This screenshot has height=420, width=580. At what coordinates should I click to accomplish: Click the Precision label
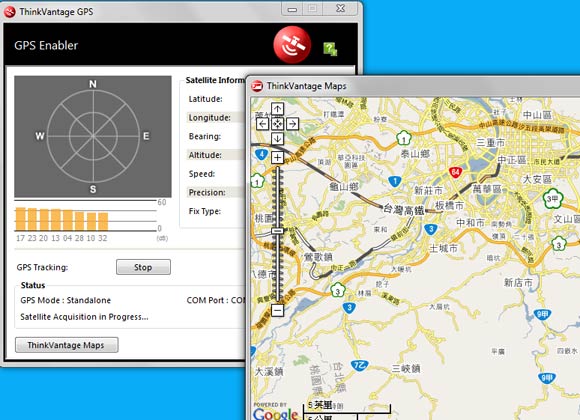point(207,192)
